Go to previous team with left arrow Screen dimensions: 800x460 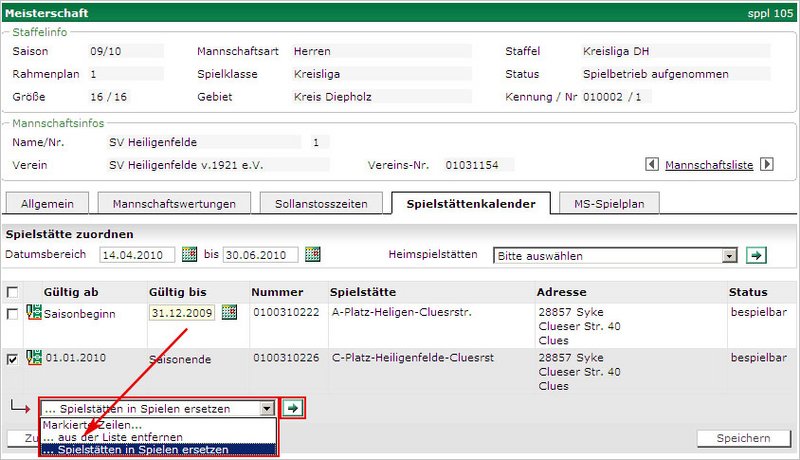(x=653, y=164)
